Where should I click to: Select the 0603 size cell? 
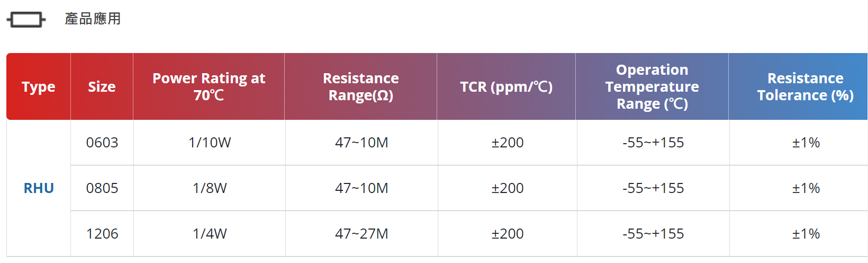102,143
